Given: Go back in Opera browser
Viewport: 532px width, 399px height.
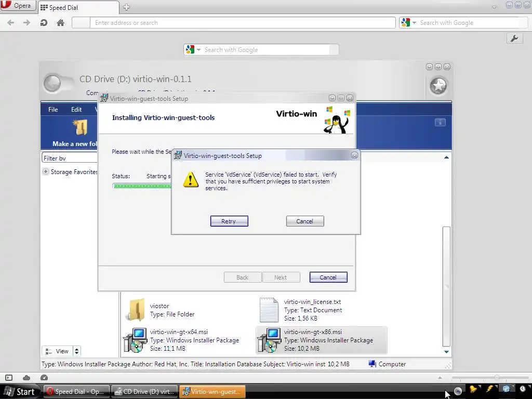Looking at the screenshot, I should 11,23.
